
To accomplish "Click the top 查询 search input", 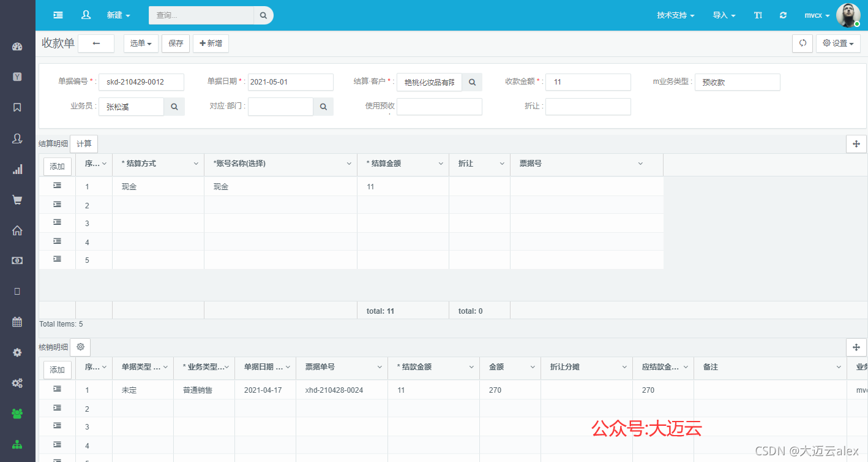I will click(201, 15).
